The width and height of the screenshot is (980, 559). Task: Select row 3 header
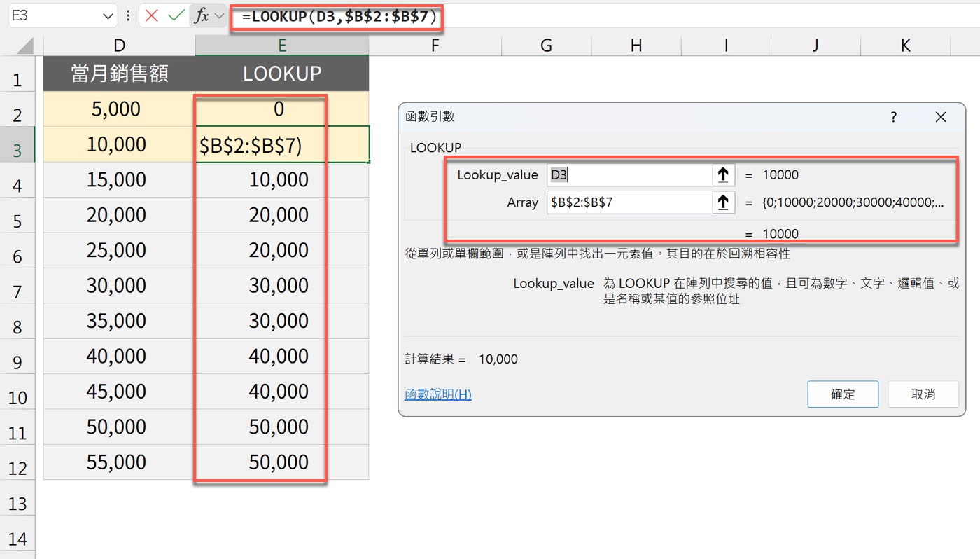tap(17, 144)
